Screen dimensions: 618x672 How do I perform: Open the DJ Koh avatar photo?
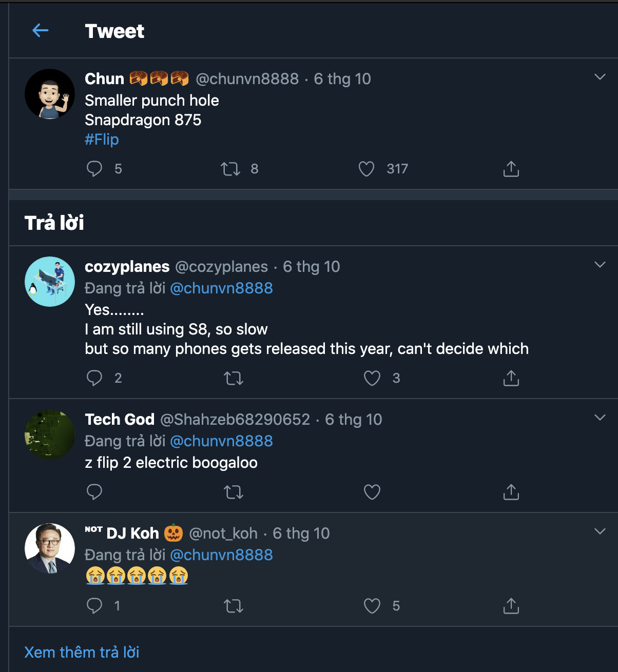pyautogui.click(x=50, y=548)
